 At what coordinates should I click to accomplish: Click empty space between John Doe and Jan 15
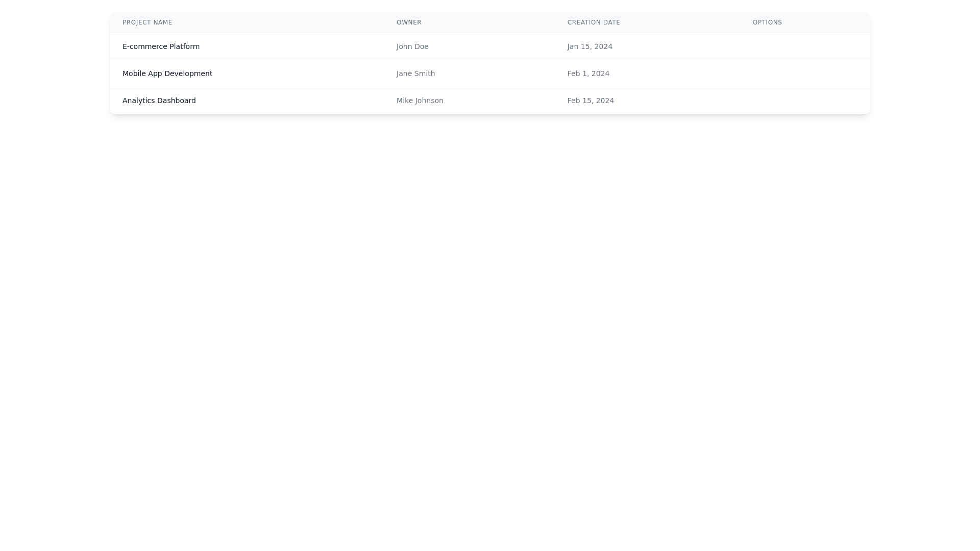[498, 46]
